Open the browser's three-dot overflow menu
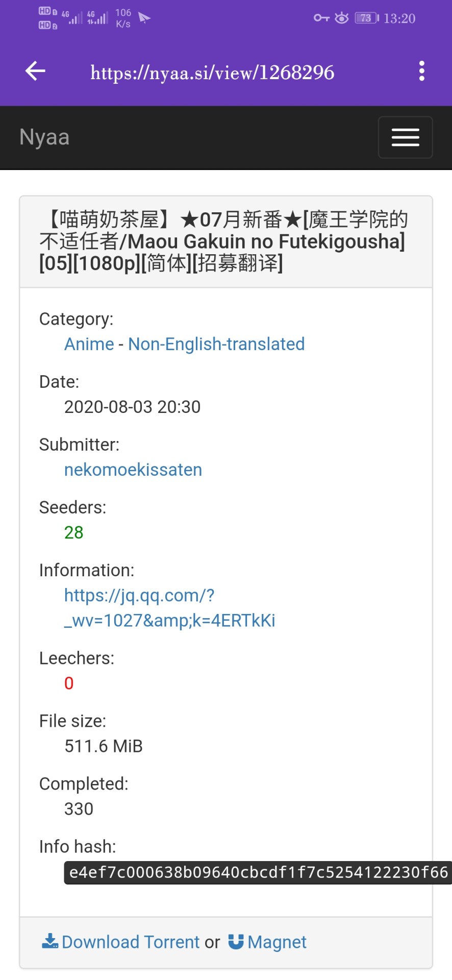The image size is (452, 980). coord(421,71)
